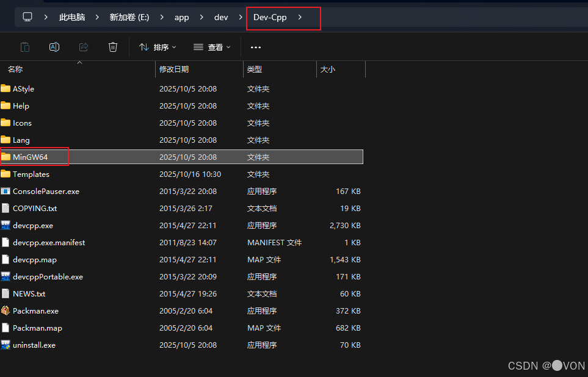Expand the chevron after 新加卷 (E:)
This screenshot has height=377, width=588.
tap(162, 17)
